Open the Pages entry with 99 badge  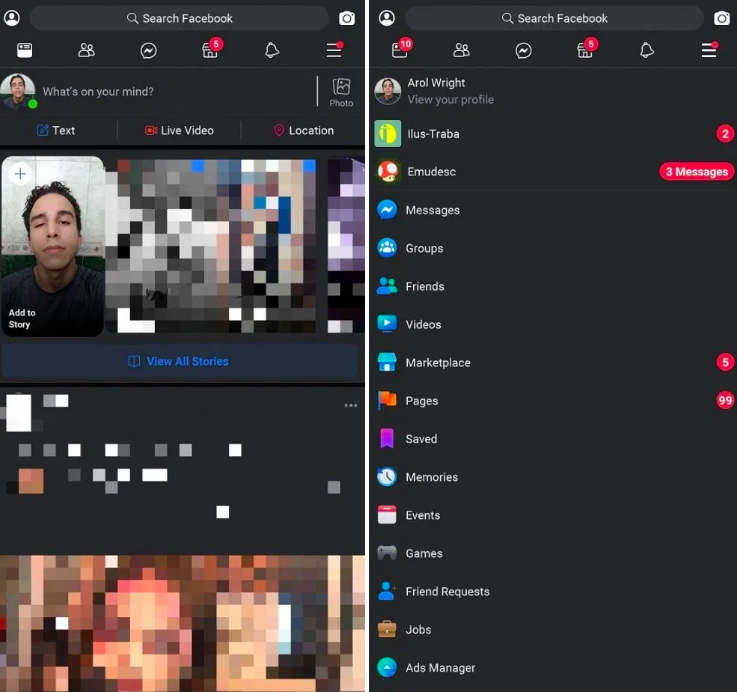(421, 400)
